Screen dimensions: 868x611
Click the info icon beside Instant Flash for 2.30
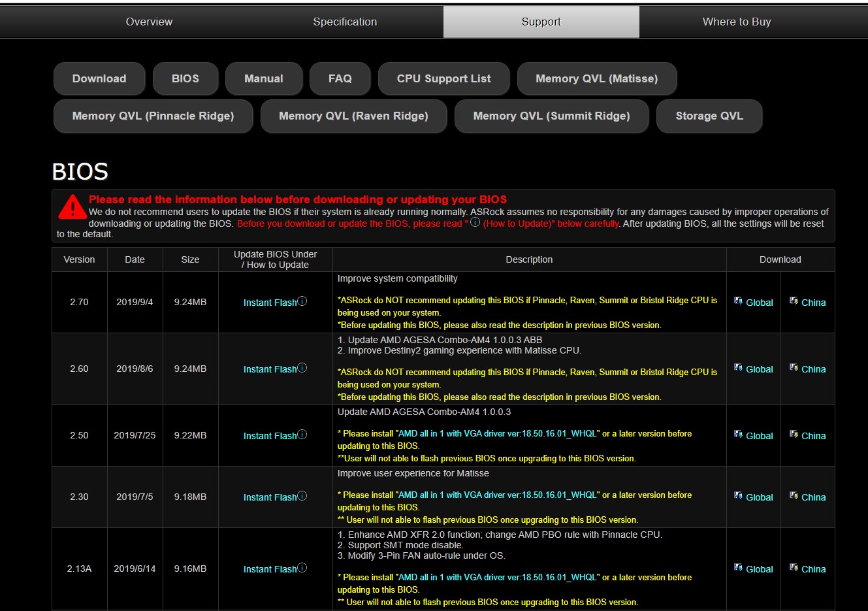302,496
